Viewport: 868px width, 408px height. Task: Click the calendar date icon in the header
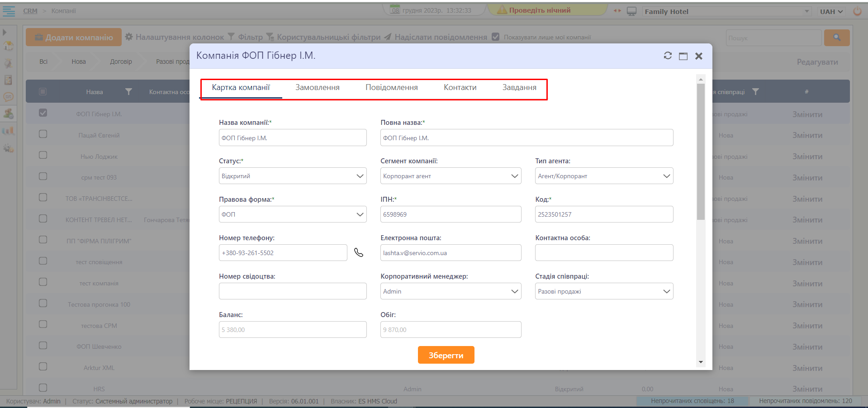point(395,10)
